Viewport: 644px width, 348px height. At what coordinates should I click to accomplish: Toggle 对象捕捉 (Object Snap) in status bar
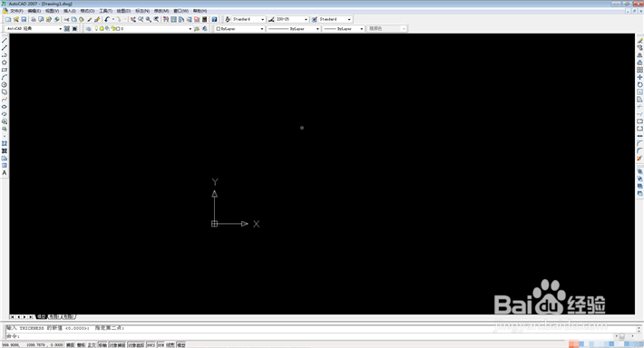click(x=117, y=345)
